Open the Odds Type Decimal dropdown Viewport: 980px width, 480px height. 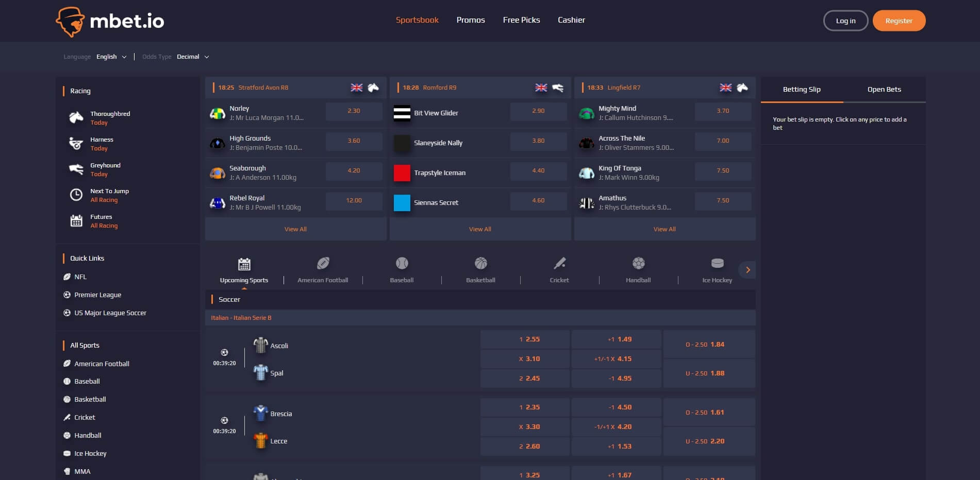click(192, 57)
